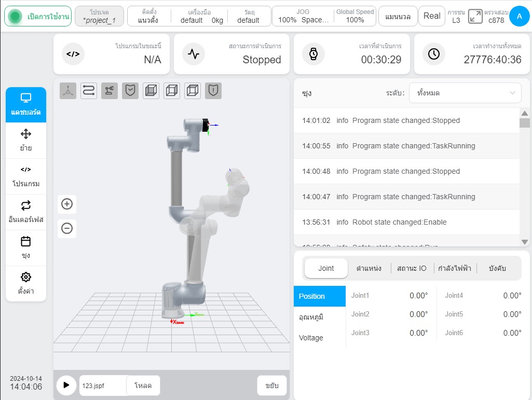Select the บังคับ force tab

pos(497,268)
